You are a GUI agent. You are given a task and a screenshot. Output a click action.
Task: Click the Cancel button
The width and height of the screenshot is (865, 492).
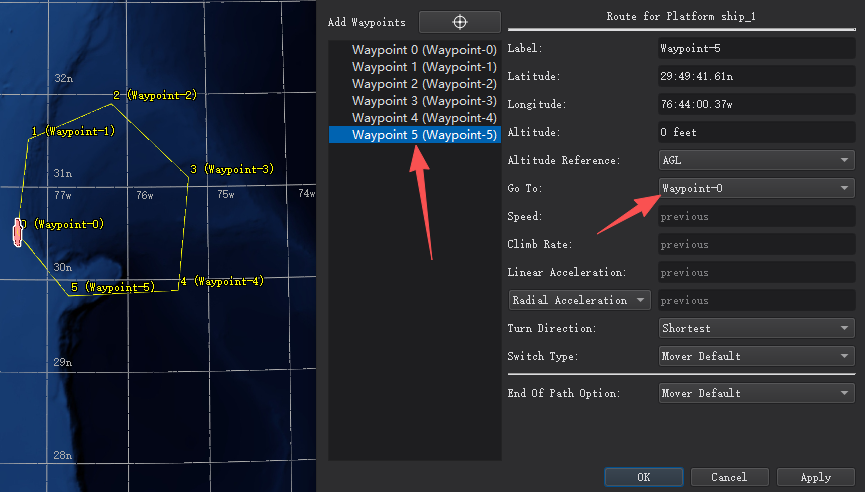point(729,477)
